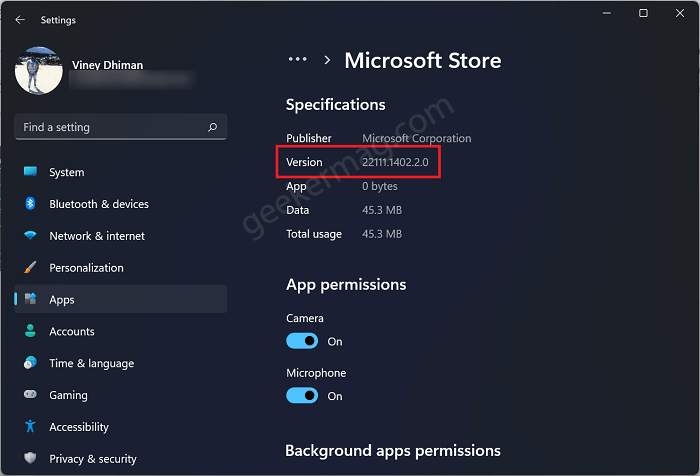Open Bluetooth & devices settings
The image size is (700, 476).
(121, 204)
